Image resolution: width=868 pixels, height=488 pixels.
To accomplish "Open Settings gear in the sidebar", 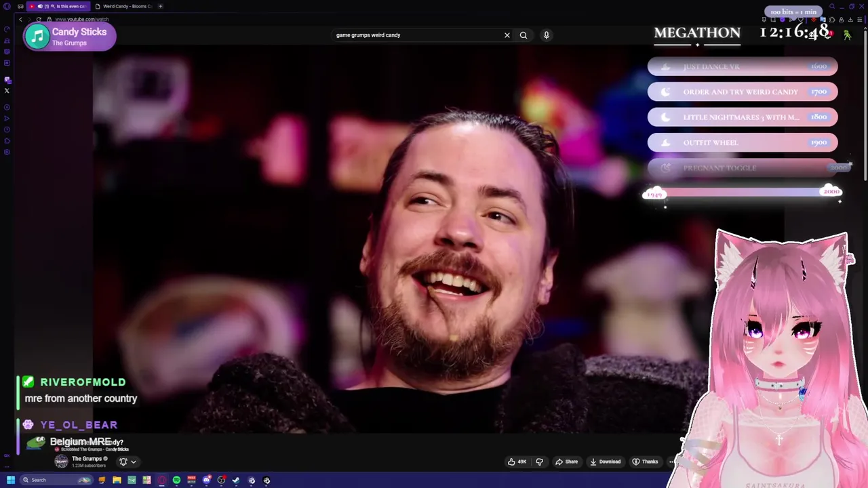I will 7,152.
